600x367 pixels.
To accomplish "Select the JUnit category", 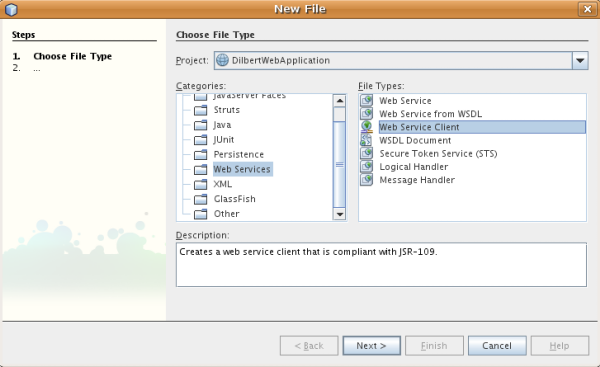I will (224, 140).
